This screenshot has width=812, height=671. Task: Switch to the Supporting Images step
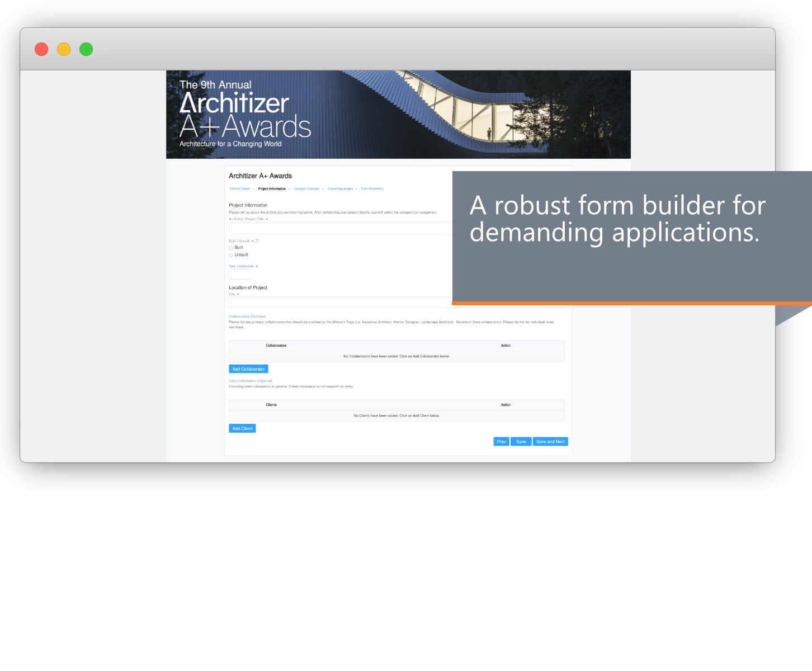[x=340, y=189]
